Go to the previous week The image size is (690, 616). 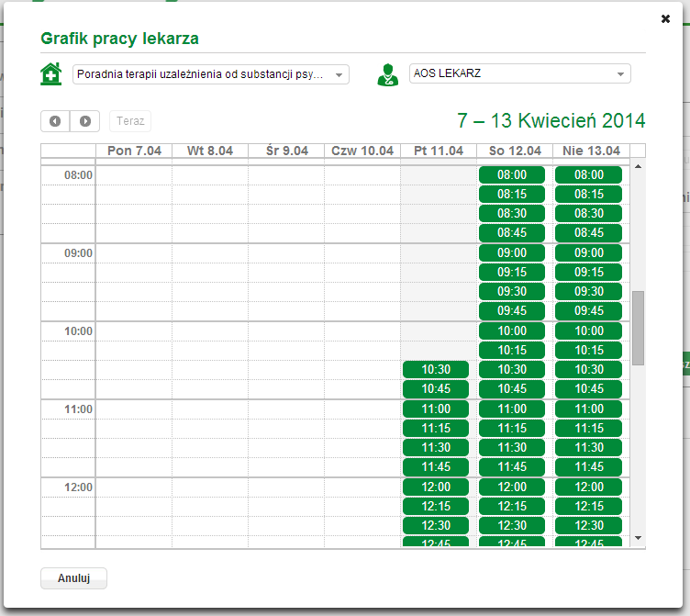click(x=55, y=121)
